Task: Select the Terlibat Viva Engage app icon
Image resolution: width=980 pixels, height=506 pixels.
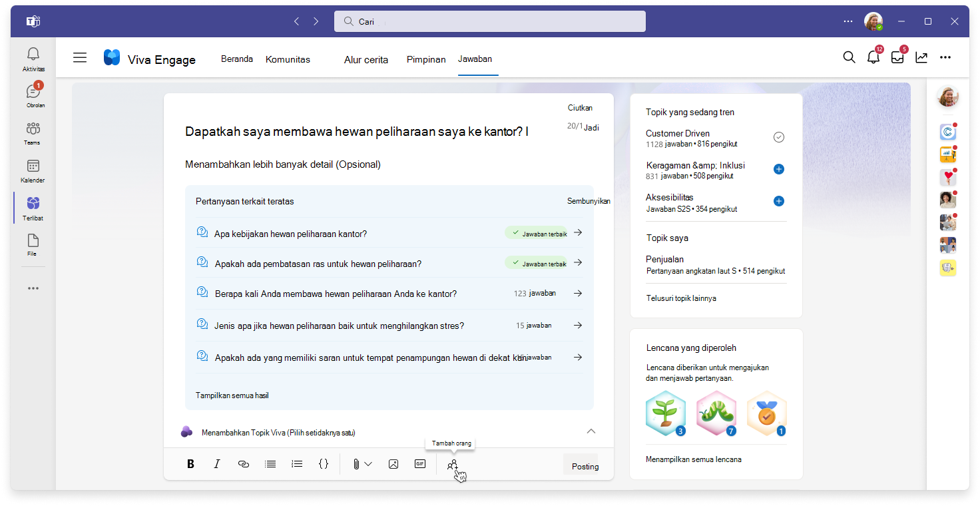Action: coord(33,208)
